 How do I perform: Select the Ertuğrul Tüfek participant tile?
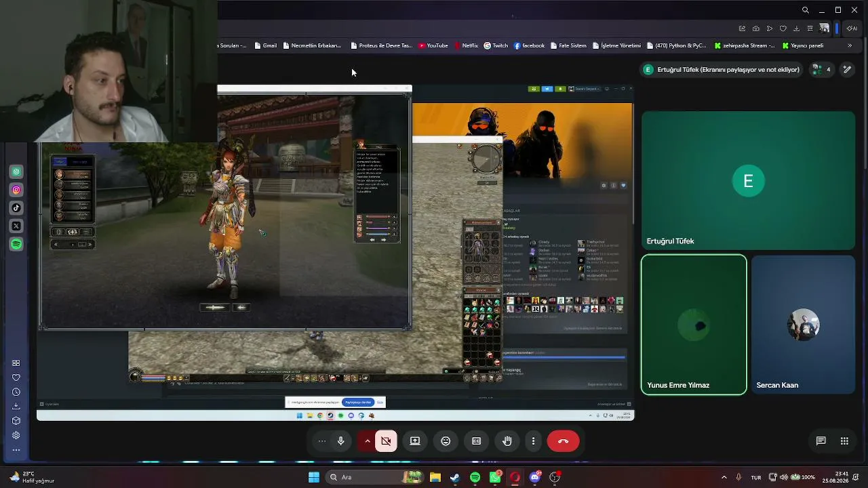pyautogui.click(x=748, y=180)
